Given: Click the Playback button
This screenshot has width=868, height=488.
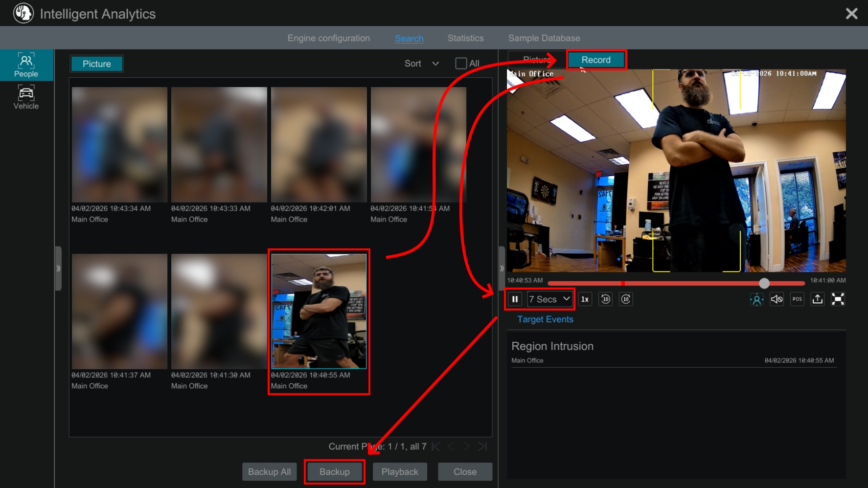Looking at the screenshot, I should [400, 472].
